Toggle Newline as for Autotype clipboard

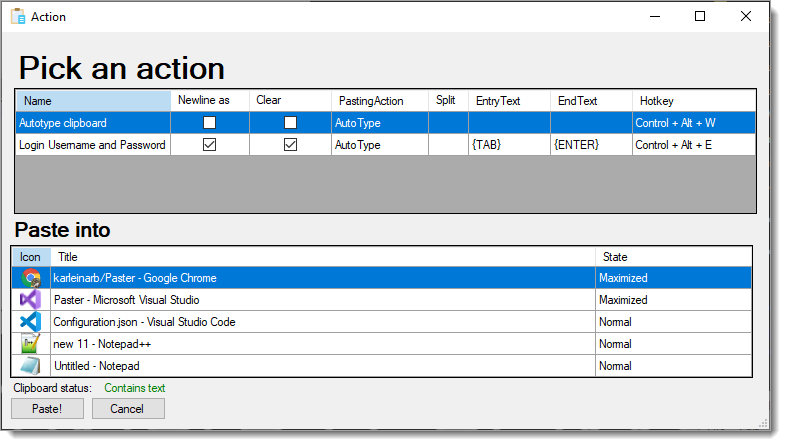click(x=210, y=123)
